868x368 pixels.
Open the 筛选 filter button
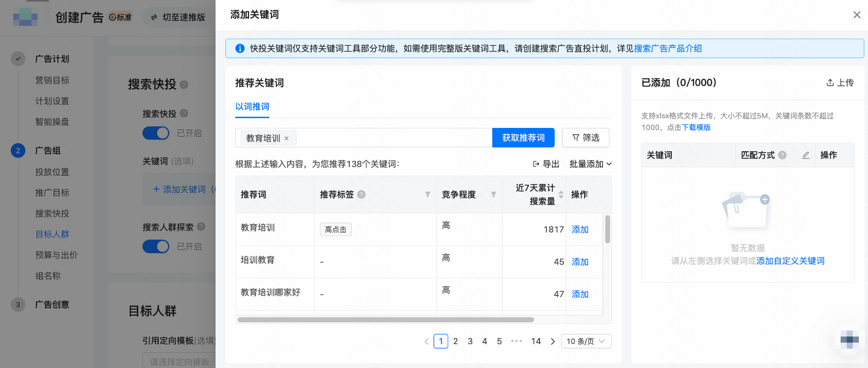coord(586,138)
